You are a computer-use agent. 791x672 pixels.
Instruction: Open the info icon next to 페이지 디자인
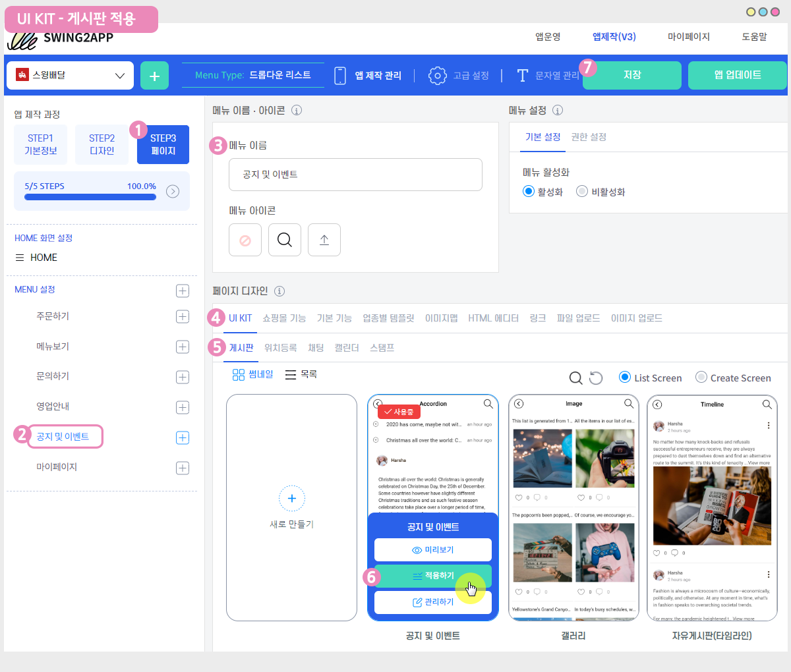point(279,291)
